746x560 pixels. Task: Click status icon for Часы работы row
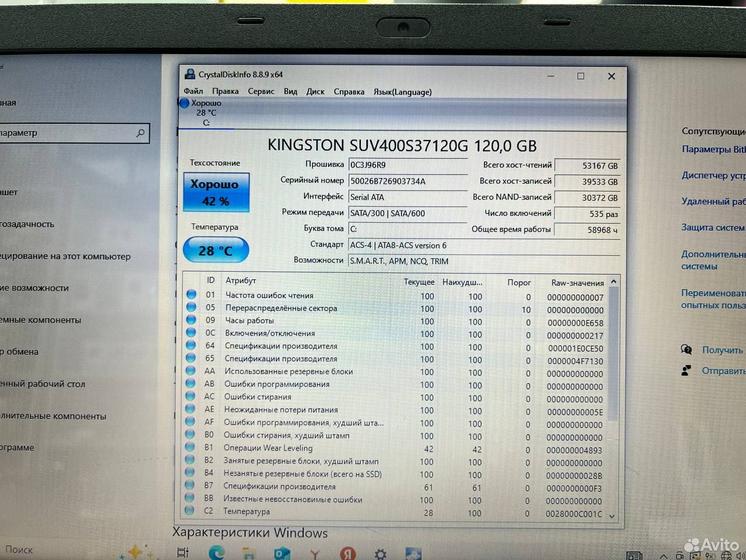pos(191,320)
